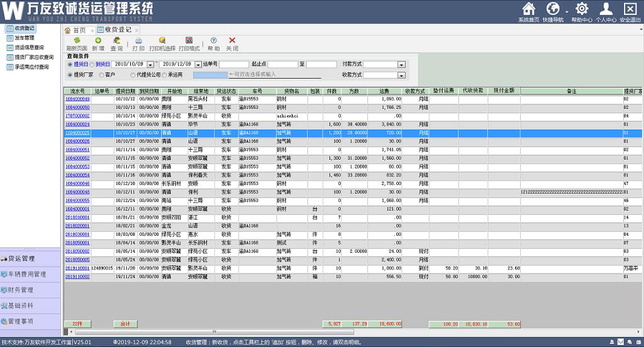Click the 打印机选择 printer selection icon

tap(162, 40)
